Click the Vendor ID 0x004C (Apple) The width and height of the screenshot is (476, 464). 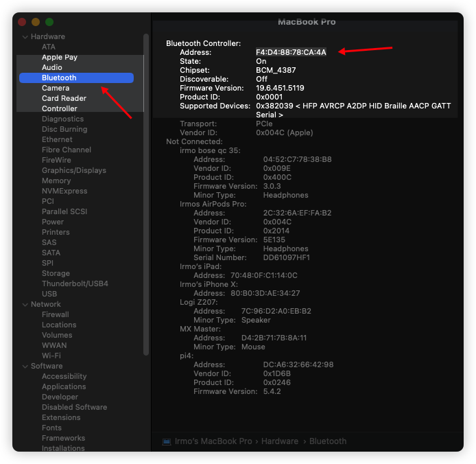tap(285, 132)
